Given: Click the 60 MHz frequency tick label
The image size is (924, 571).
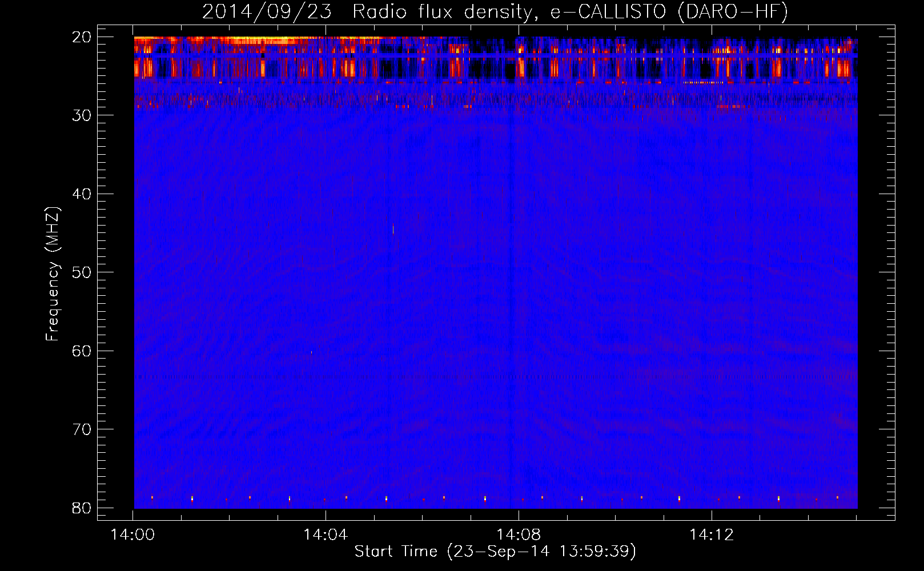Looking at the screenshot, I should click(x=82, y=351).
